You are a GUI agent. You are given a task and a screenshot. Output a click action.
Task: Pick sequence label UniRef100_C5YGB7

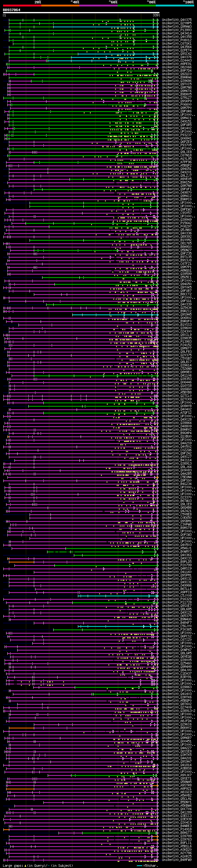pos(177,358)
